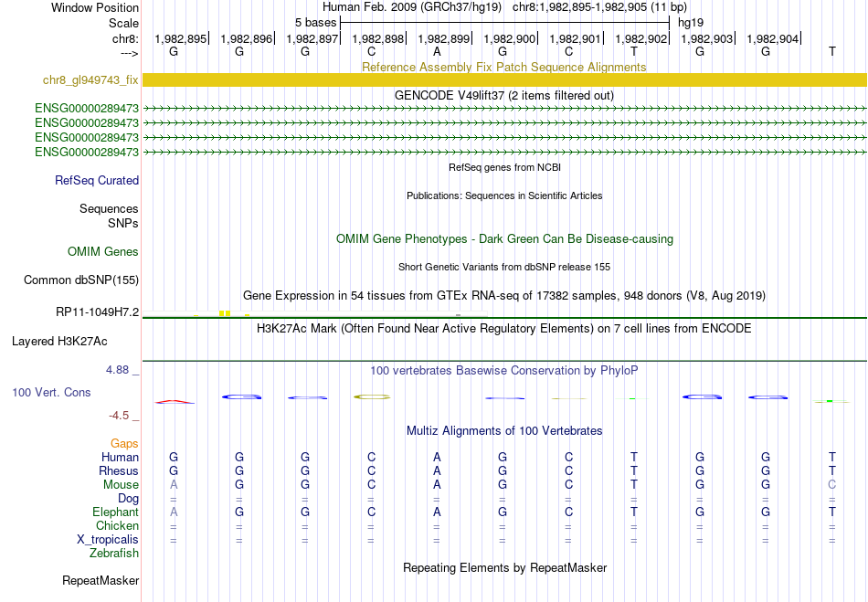The image size is (868, 602).
Task: Click Repeating Elements by RepeatMasker title
Action: 504,567
